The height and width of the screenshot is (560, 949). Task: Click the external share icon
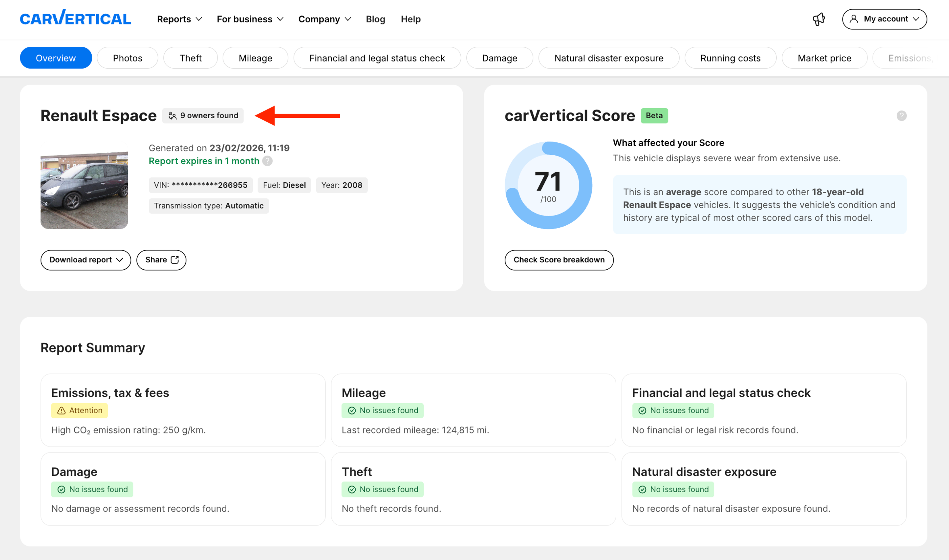(x=175, y=260)
